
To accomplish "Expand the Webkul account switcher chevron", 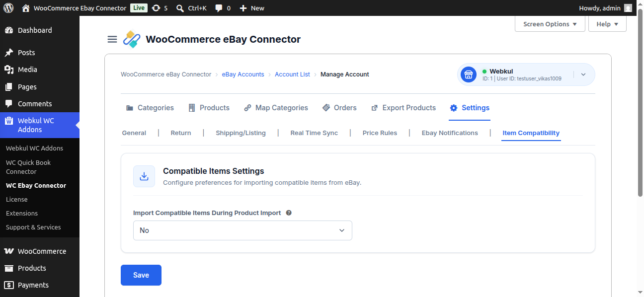I will coord(583,74).
